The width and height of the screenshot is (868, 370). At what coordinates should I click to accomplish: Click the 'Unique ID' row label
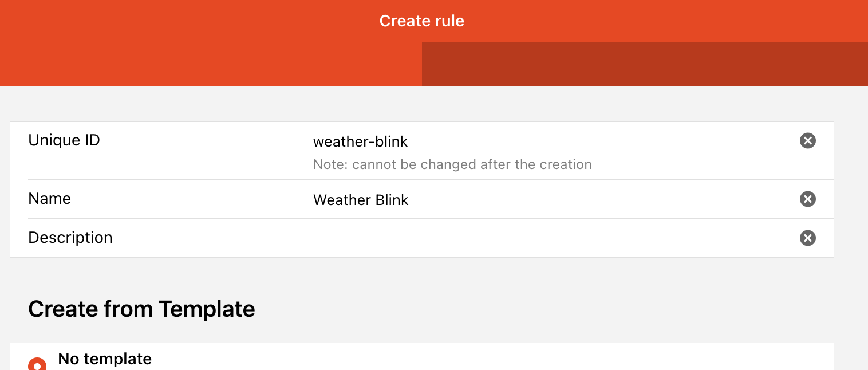[64, 140]
